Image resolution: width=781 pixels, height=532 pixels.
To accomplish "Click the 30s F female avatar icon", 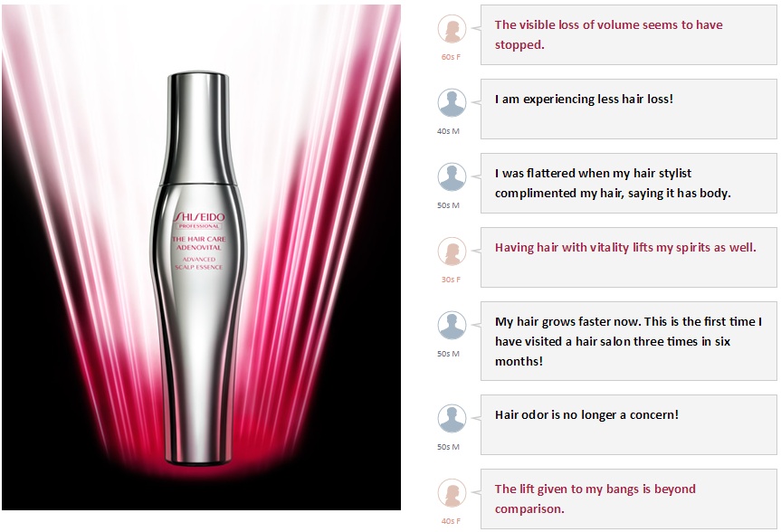I will 452,252.
